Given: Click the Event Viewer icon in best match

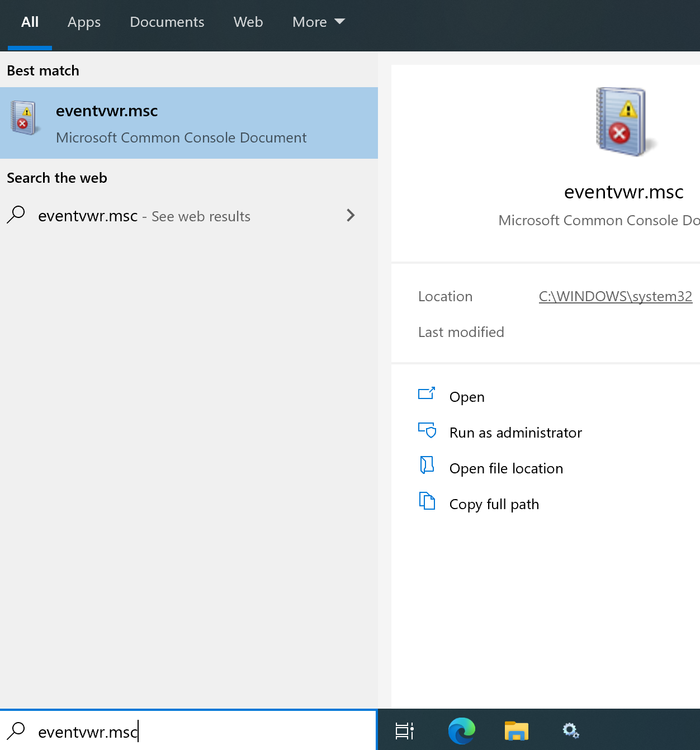Looking at the screenshot, I should pyautogui.click(x=25, y=118).
